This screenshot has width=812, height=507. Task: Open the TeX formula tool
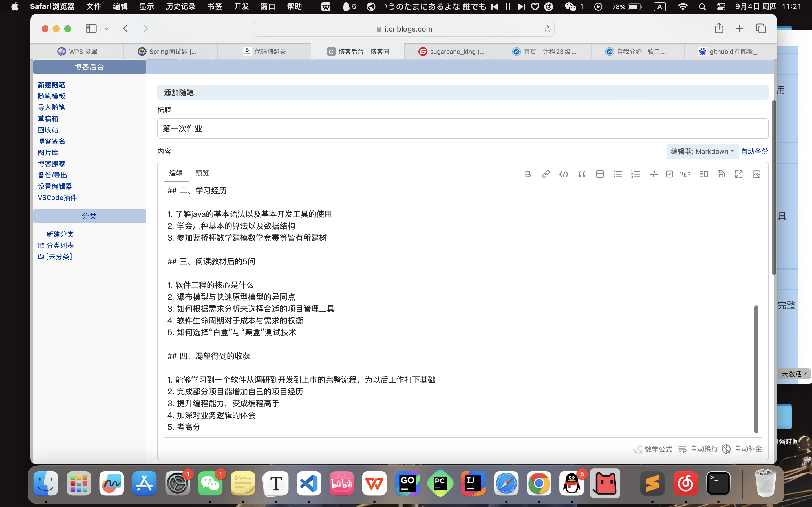coord(685,174)
